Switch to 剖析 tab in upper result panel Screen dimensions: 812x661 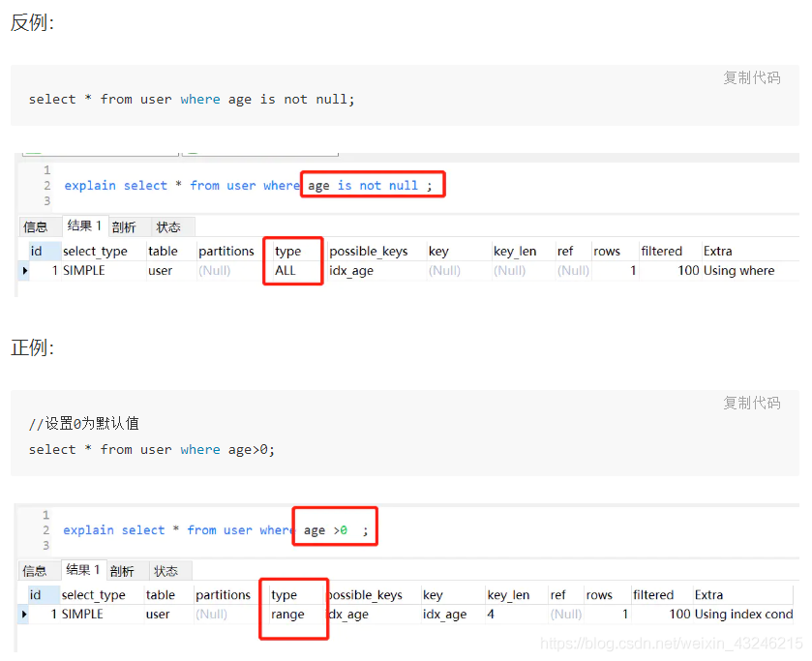pos(124,226)
